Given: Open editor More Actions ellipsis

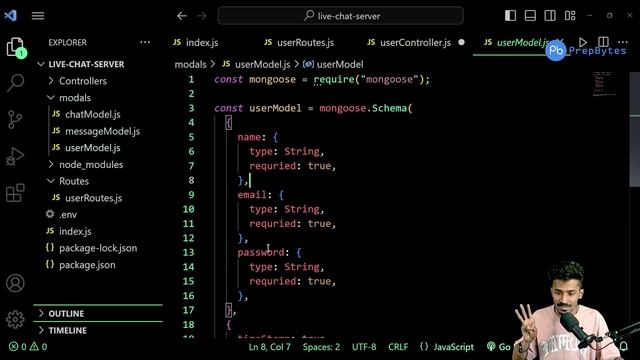Looking at the screenshot, I should click(623, 42).
